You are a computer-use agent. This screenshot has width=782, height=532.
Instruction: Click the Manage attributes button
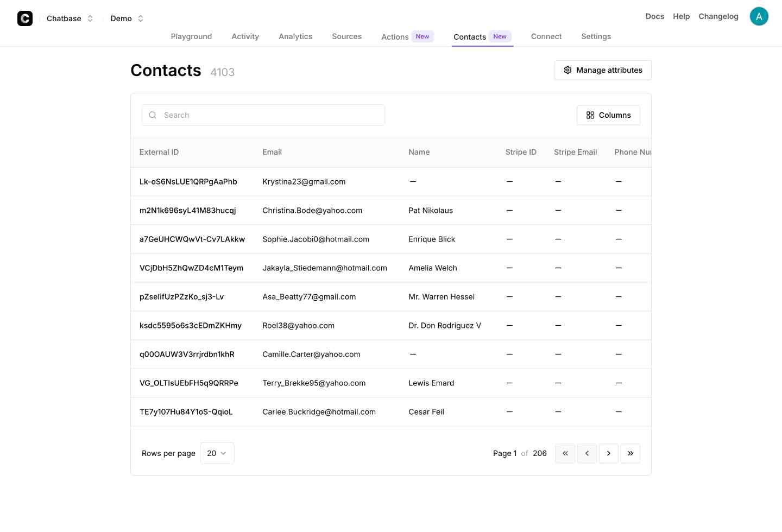point(603,70)
